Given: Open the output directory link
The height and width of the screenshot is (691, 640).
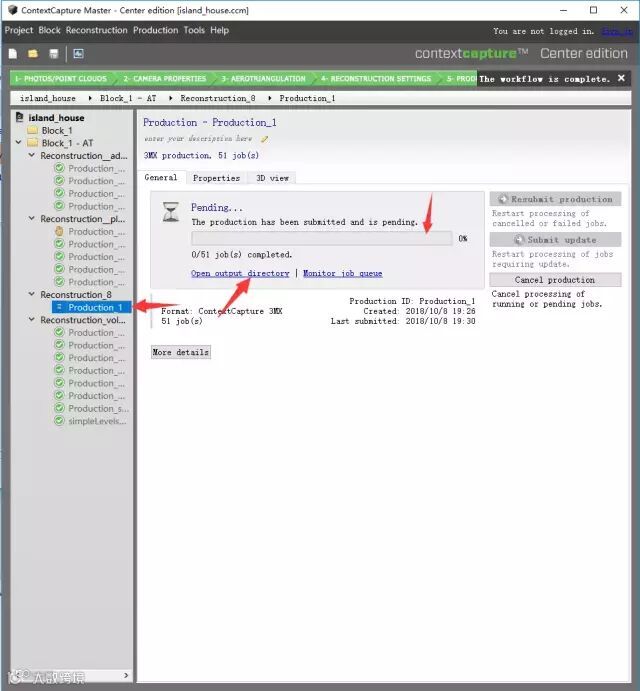Looking at the screenshot, I should [240, 273].
